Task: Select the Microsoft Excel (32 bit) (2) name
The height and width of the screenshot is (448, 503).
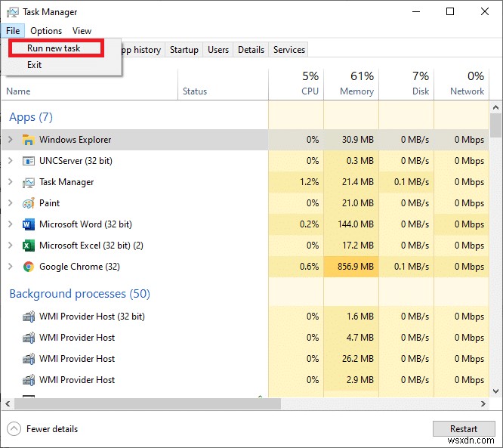Action: click(x=91, y=246)
